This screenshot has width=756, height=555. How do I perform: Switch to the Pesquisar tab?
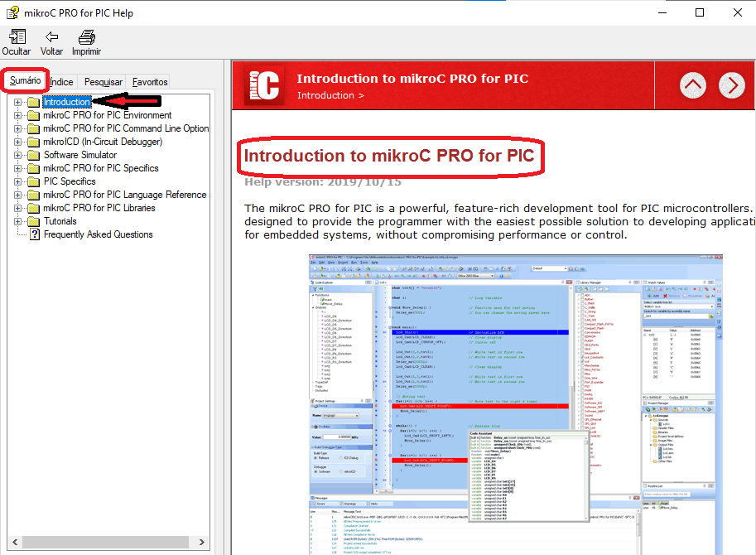[x=104, y=82]
